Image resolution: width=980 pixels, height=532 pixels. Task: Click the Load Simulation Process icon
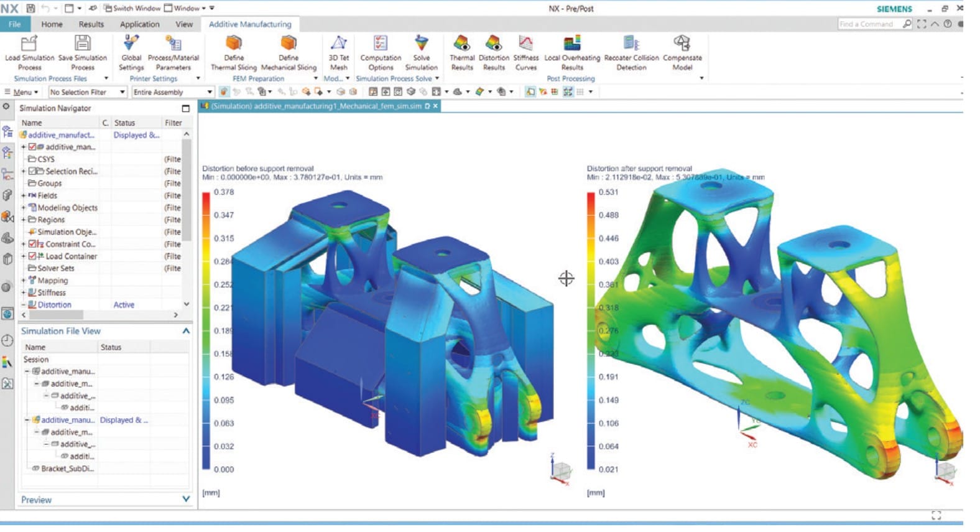tap(29, 44)
